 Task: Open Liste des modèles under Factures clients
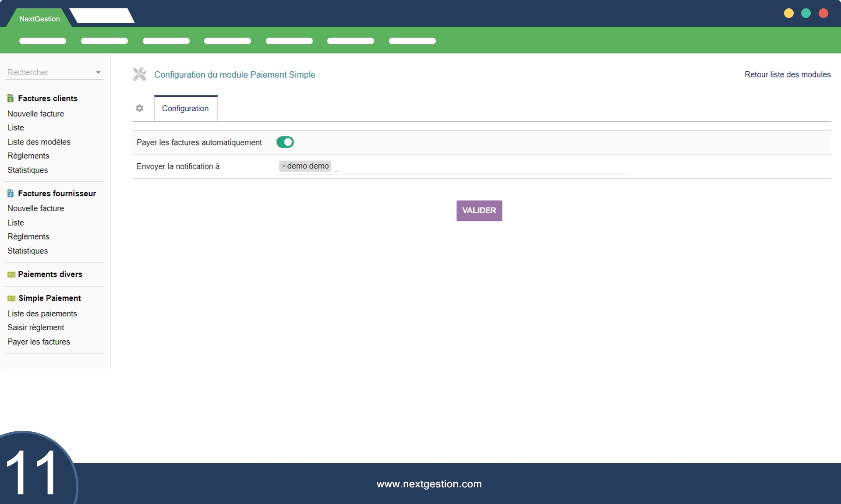39,142
